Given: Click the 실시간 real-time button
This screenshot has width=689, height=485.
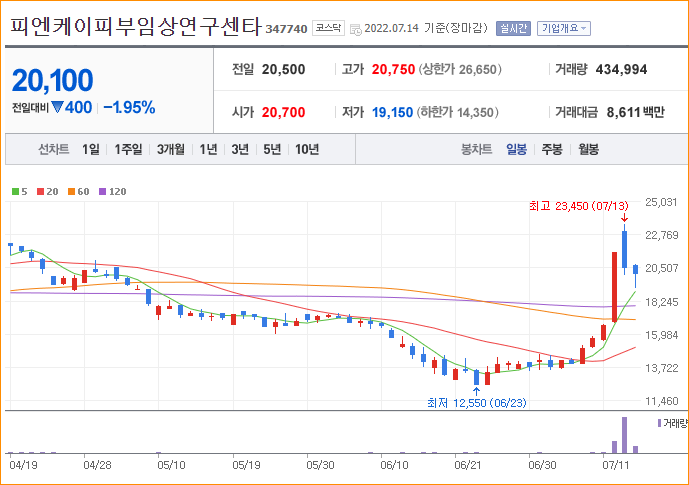Looking at the screenshot, I should tap(513, 29).
